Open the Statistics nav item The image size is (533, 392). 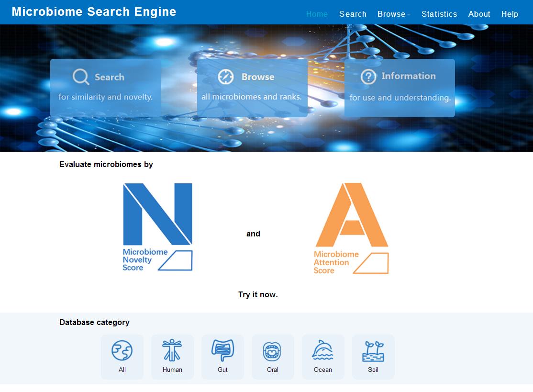click(x=439, y=14)
